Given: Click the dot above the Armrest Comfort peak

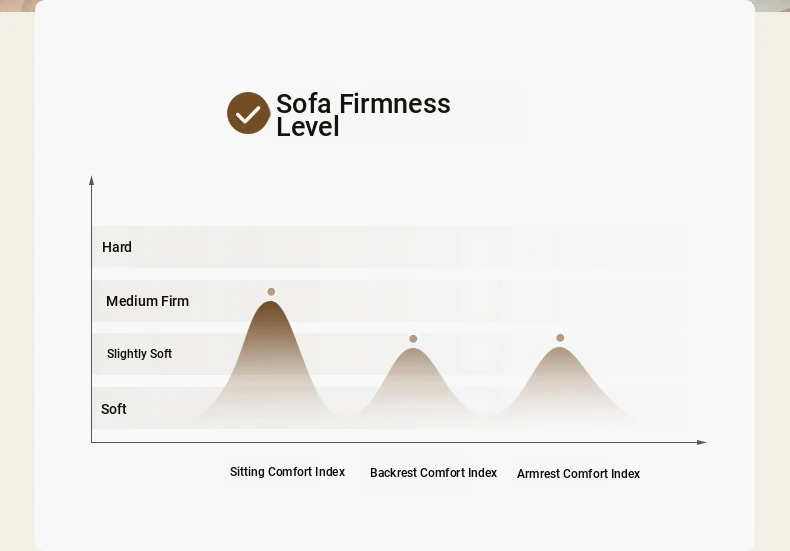Looking at the screenshot, I should tap(560, 338).
